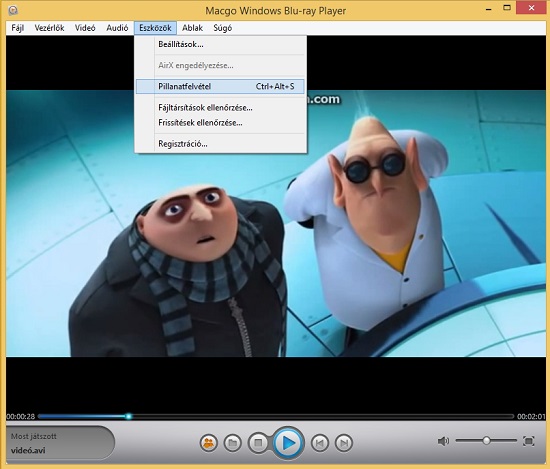The image size is (550, 469).
Task: Open file with the folder icon
Action: point(233,443)
